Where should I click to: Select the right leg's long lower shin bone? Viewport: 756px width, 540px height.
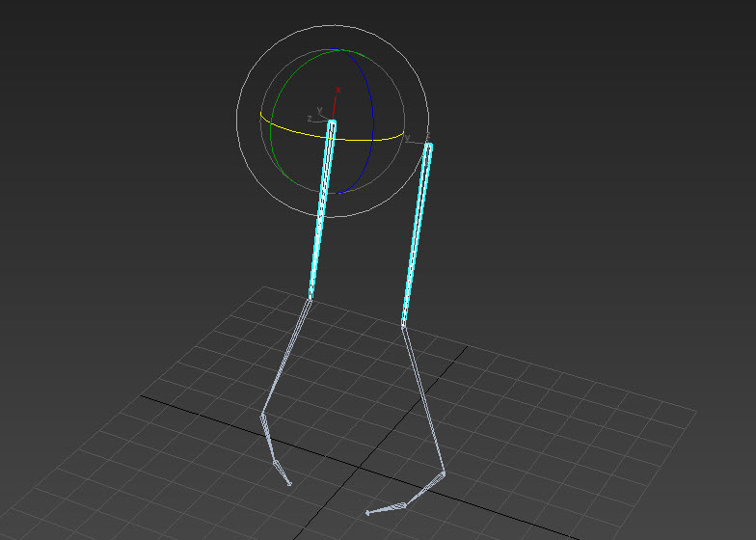coord(422,399)
